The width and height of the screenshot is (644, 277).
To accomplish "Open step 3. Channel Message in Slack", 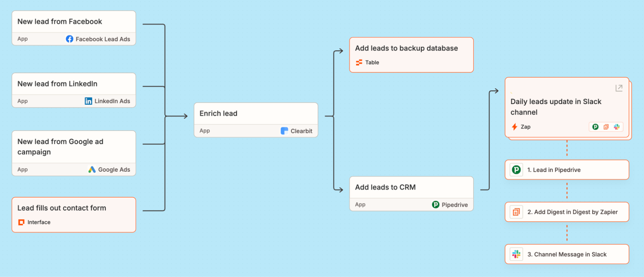I will tap(567, 254).
